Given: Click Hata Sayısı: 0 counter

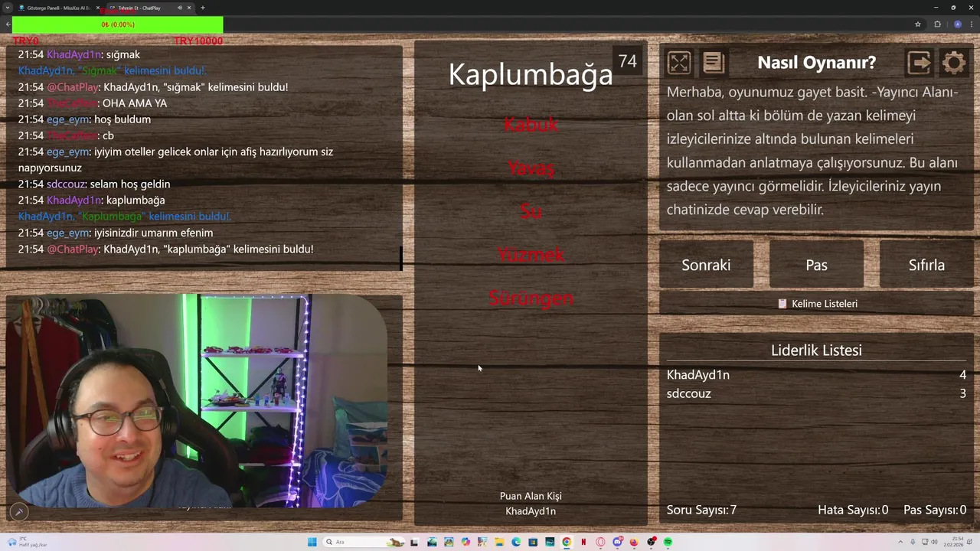Looking at the screenshot, I should (x=853, y=510).
